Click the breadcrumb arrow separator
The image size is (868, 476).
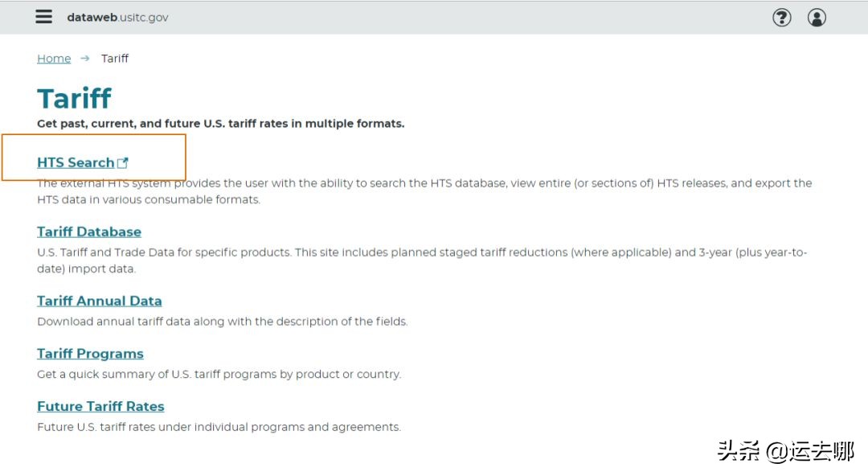[x=85, y=59]
